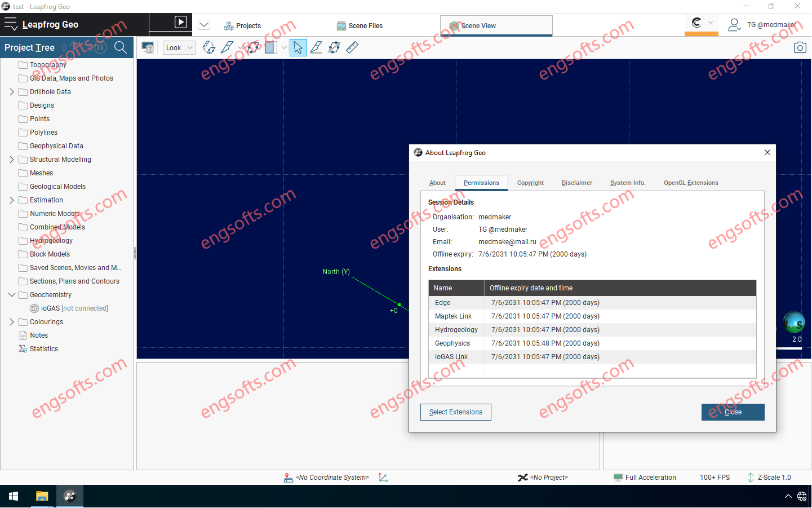Open the System Info. tab
This screenshot has height=508, width=812.
[627, 183]
